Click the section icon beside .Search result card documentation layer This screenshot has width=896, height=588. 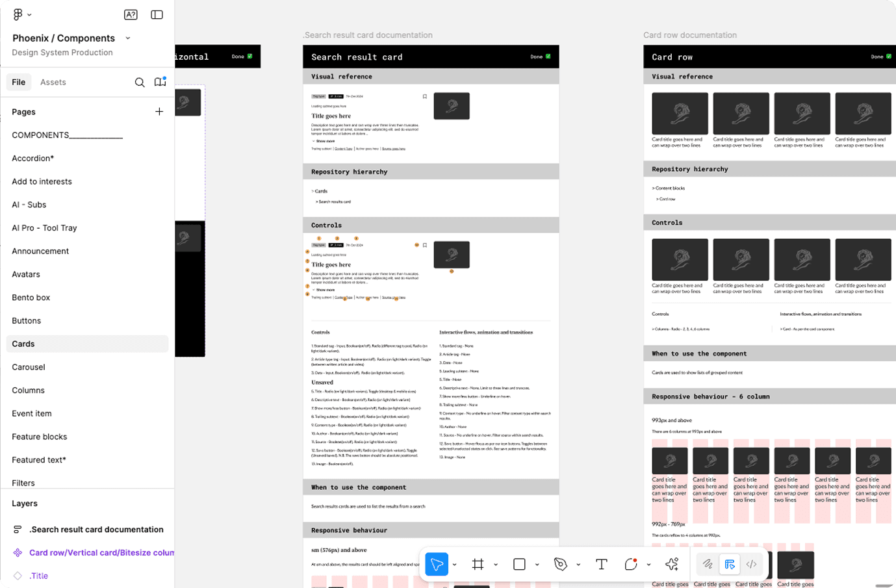click(18, 530)
